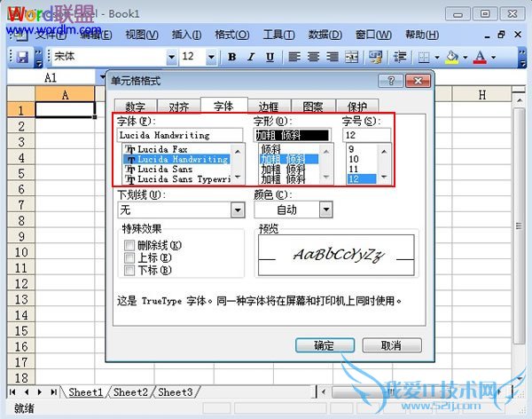Viewport: 532px width, 419px height.
Task: Open the Sheet3 worksheet tab
Action: pyautogui.click(x=176, y=392)
